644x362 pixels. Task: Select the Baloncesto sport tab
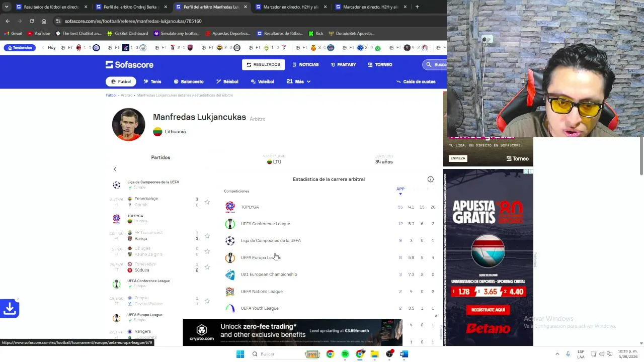coord(189,81)
